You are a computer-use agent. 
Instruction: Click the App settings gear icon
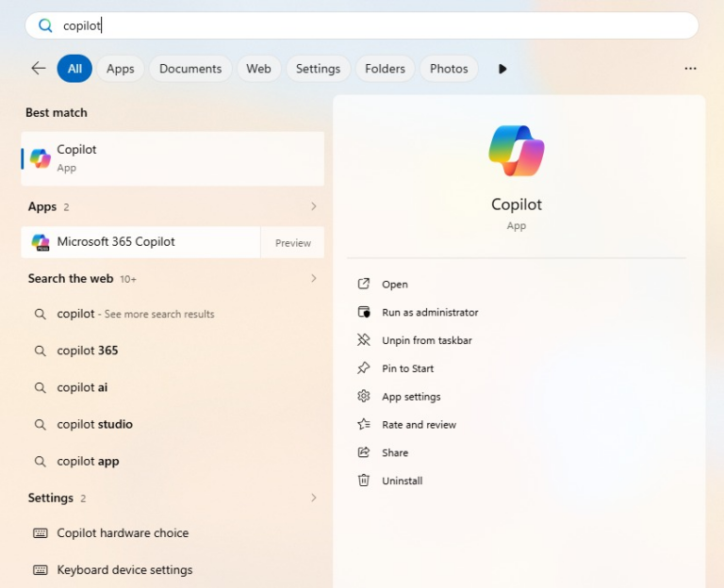[364, 397]
